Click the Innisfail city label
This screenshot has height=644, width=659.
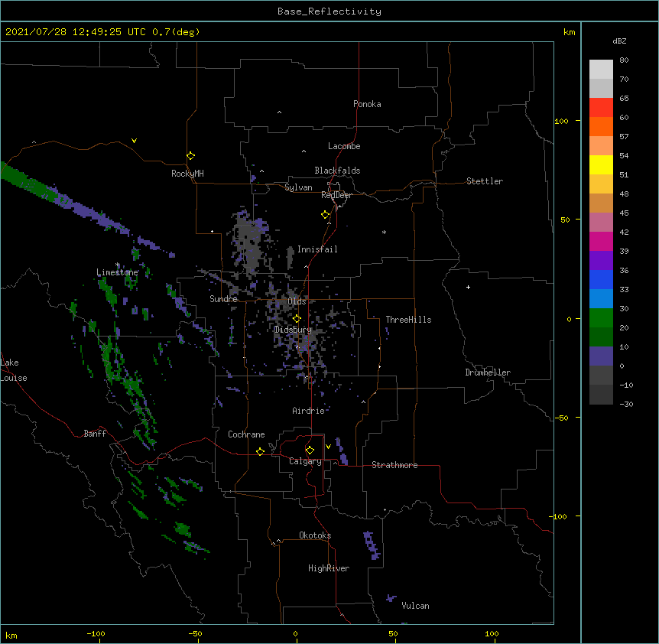coord(317,249)
